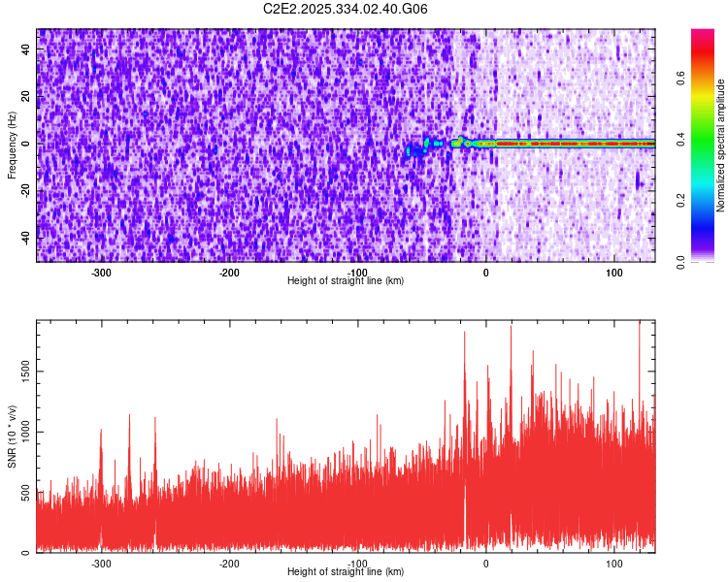Pick the magenta top end of colorbar
This screenshot has height=582, width=728.
[x=702, y=34]
